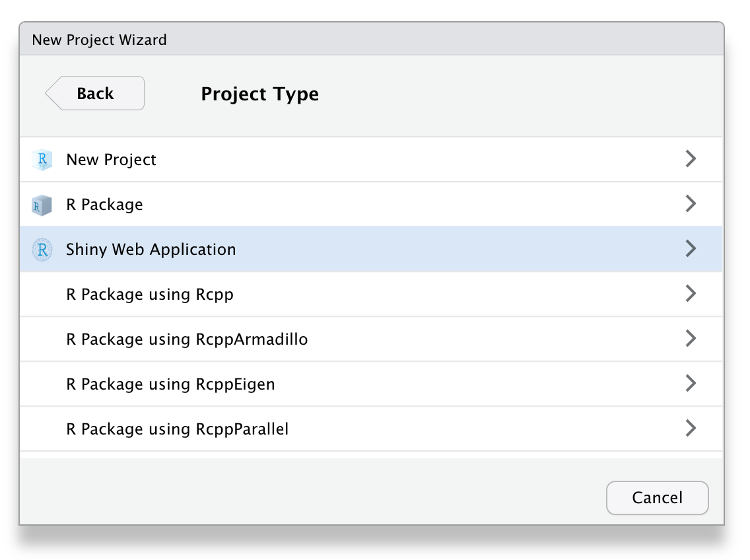Open chevron for R Package using RcppArmadillo
Viewport: 750px width, 560px height.
(x=691, y=339)
